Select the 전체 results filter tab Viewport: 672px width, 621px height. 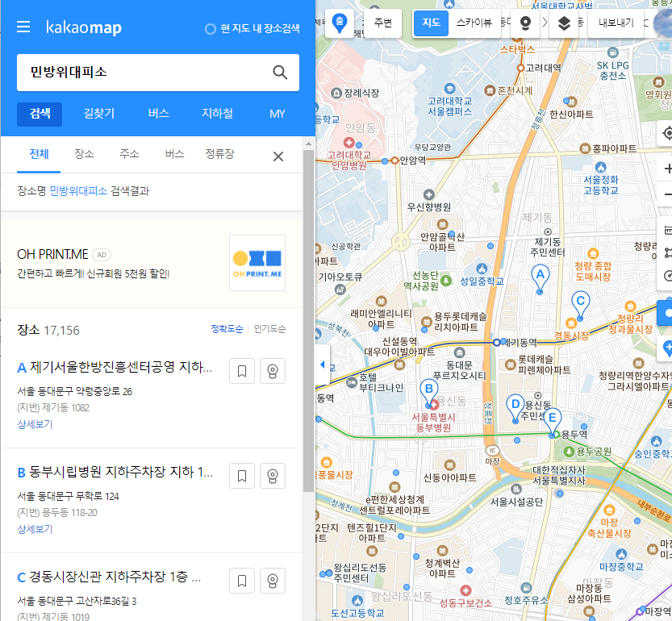tap(39, 154)
